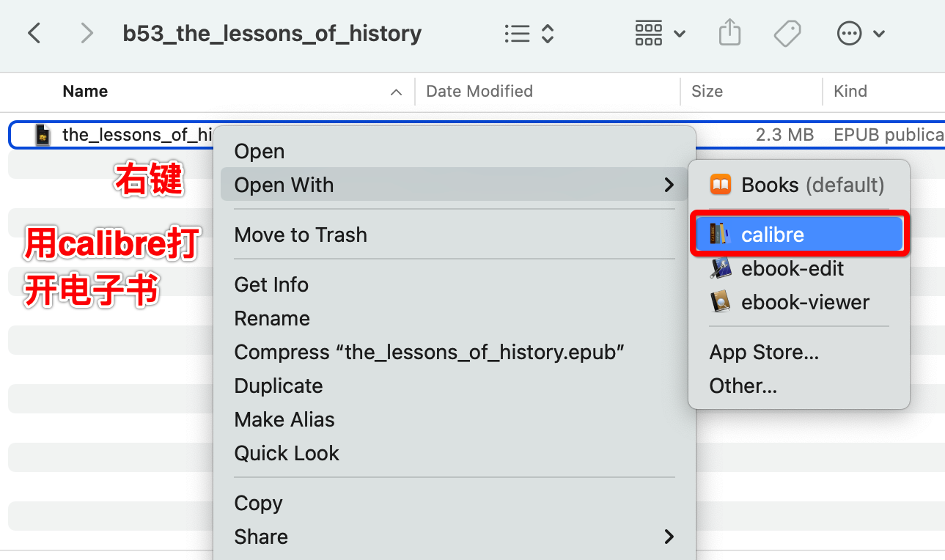The height and width of the screenshot is (560, 945).
Task: Select Move to Trash
Action: coord(301,235)
